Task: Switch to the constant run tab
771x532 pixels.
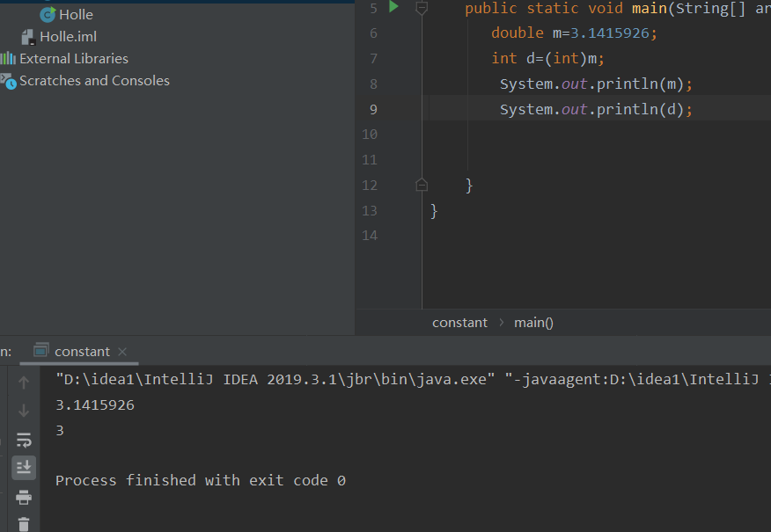Action: [82, 352]
